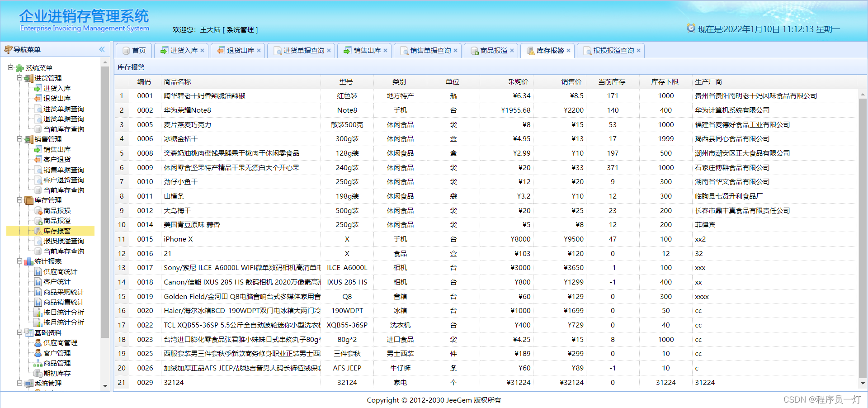Open 销售单据查询 in the tree
The height and width of the screenshot is (408, 868).
coord(64,170)
